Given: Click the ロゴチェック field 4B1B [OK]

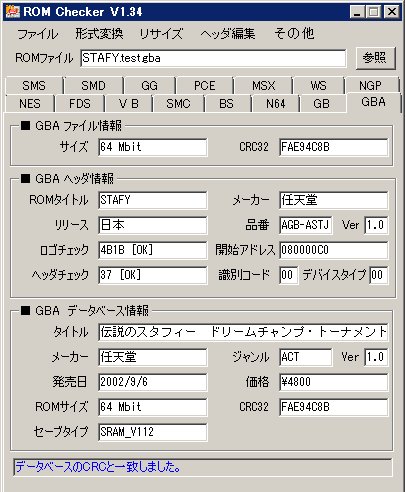Looking at the screenshot, I should tap(153, 250).
